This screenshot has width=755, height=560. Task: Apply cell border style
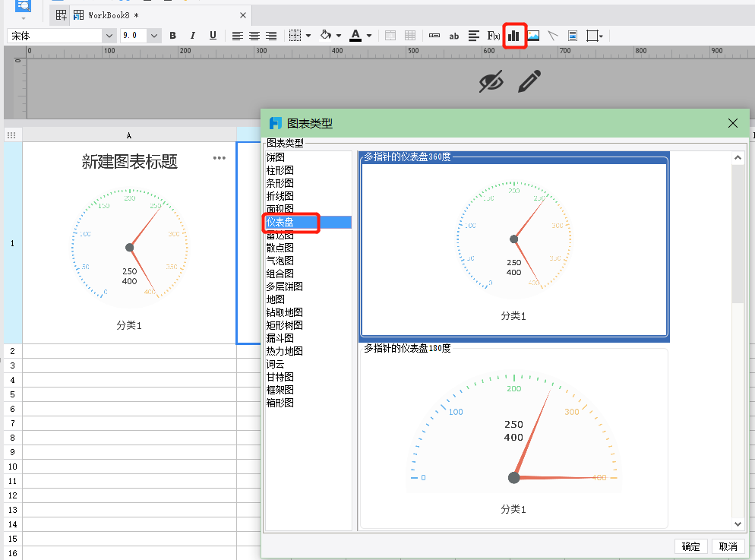click(295, 36)
